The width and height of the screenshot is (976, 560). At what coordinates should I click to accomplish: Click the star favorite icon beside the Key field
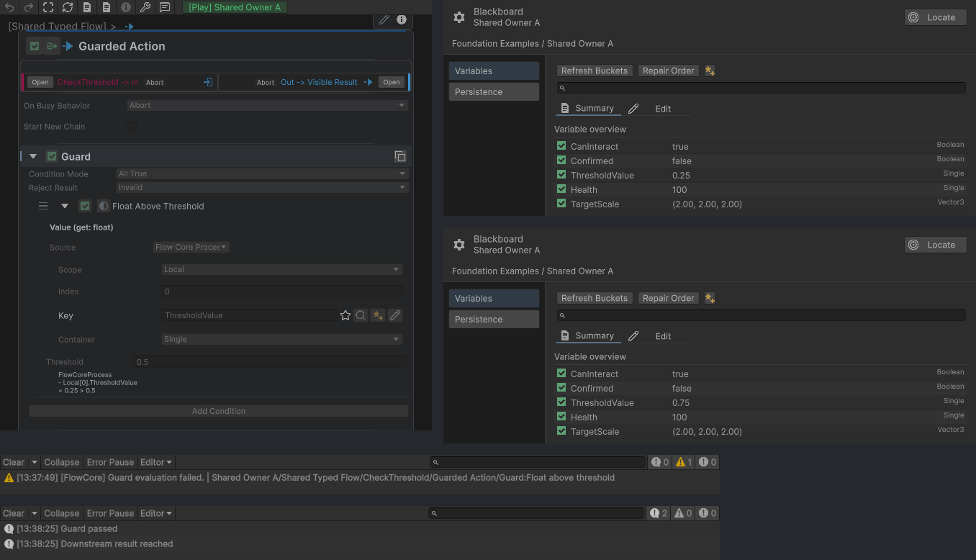[345, 315]
